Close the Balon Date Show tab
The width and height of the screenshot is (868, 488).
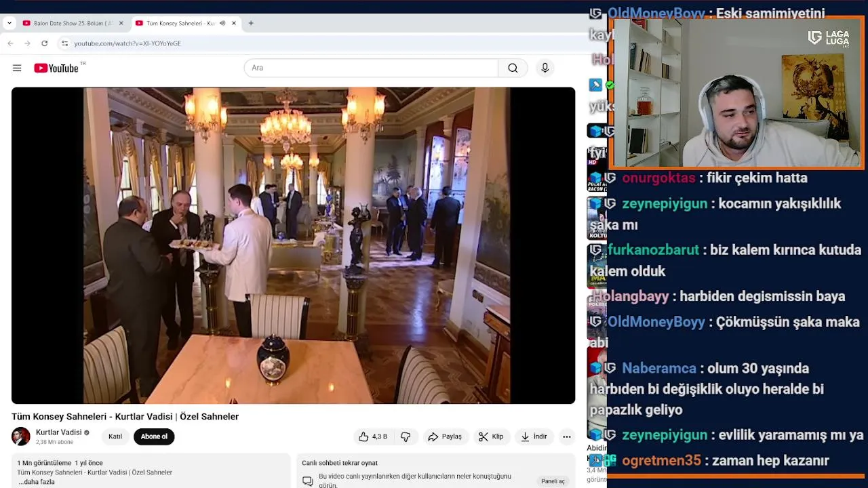point(121,23)
